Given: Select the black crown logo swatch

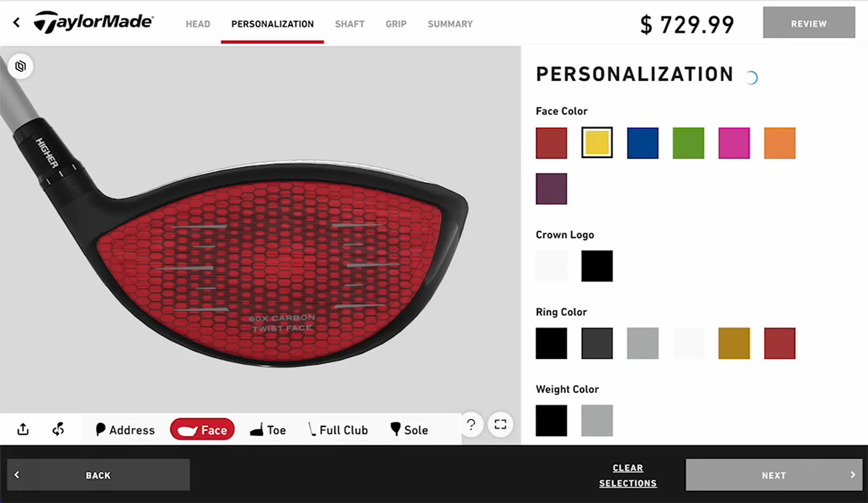Looking at the screenshot, I should (x=597, y=266).
